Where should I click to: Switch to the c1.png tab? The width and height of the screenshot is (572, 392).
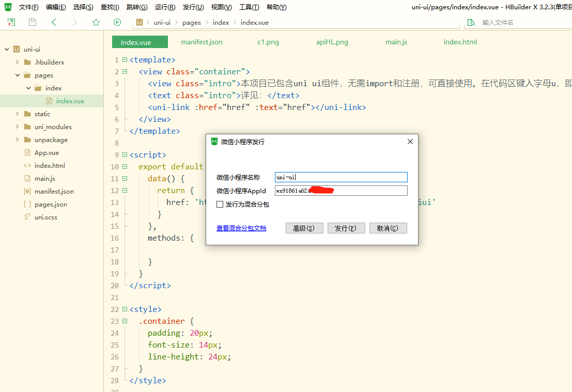[268, 42]
